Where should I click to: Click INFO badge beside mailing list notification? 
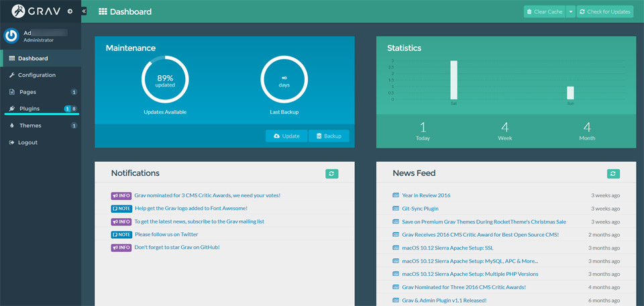click(x=121, y=221)
